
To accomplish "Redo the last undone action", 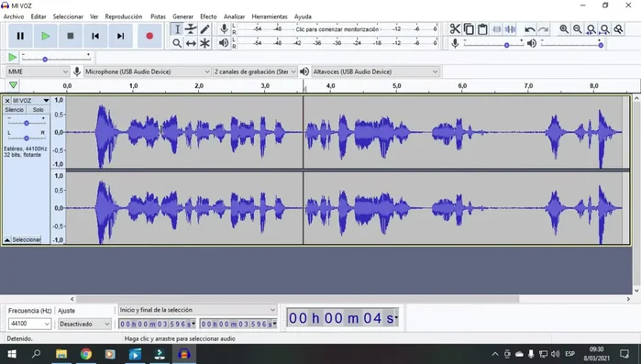I will [x=543, y=29].
